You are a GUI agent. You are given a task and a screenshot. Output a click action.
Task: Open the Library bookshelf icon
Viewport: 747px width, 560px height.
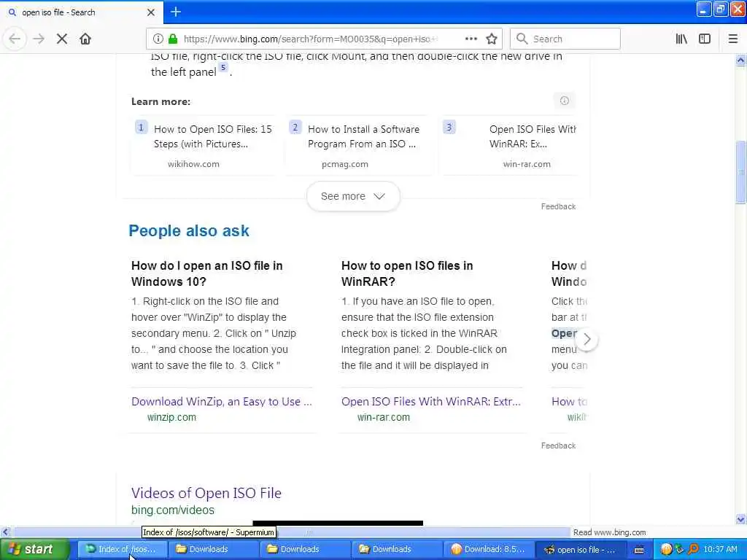[x=681, y=39]
